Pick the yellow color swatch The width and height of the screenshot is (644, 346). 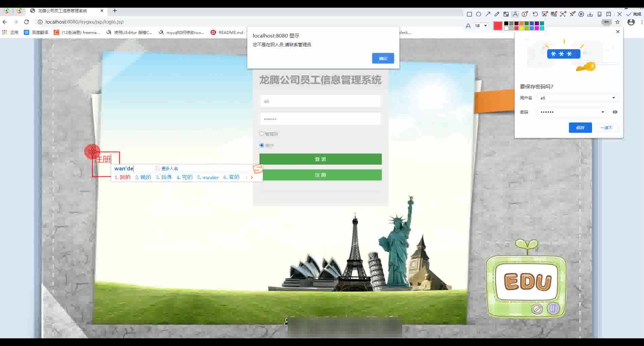[x=521, y=28]
